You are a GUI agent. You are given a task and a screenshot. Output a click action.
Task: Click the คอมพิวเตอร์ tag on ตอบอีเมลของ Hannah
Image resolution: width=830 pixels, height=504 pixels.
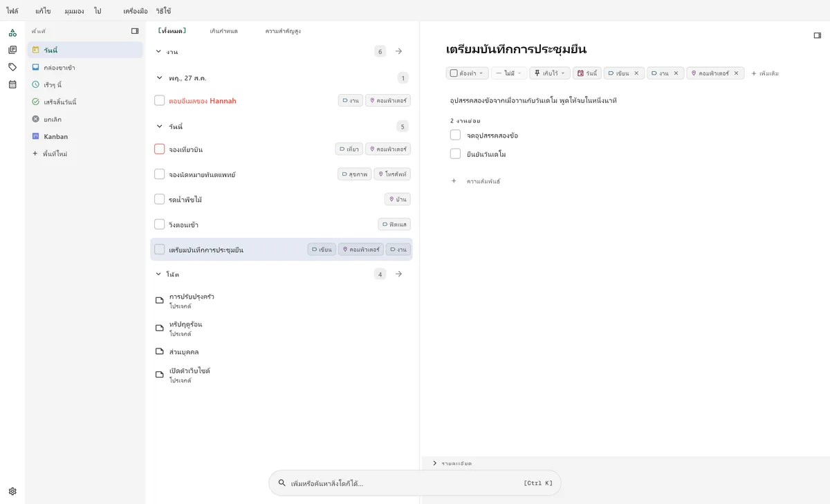coord(388,101)
